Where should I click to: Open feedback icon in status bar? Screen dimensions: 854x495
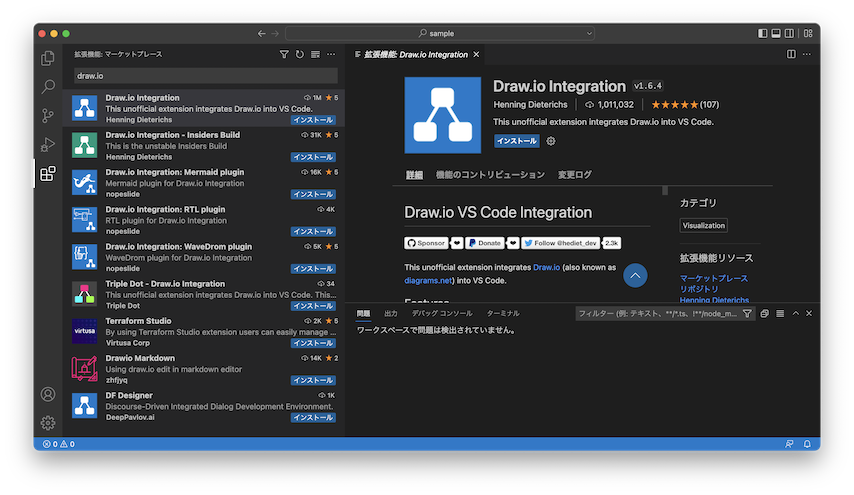pyautogui.click(x=789, y=444)
